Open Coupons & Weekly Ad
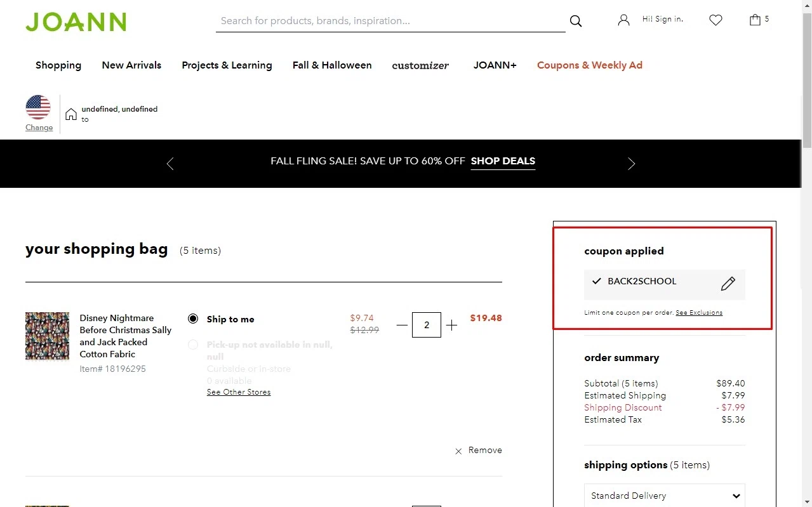This screenshot has height=507, width=812. pyautogui.click(x=590, y=65)
